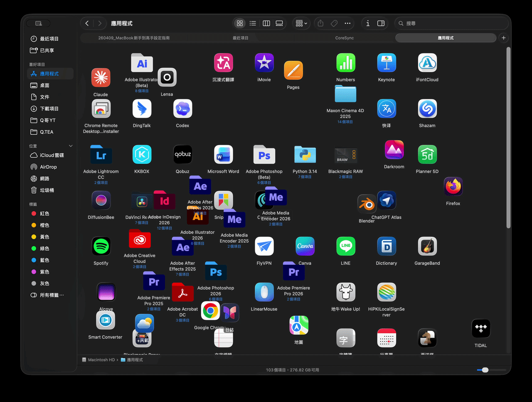Click the KKBOX app icon
Screen dimensions: 532x402
(x=142, y=155)
